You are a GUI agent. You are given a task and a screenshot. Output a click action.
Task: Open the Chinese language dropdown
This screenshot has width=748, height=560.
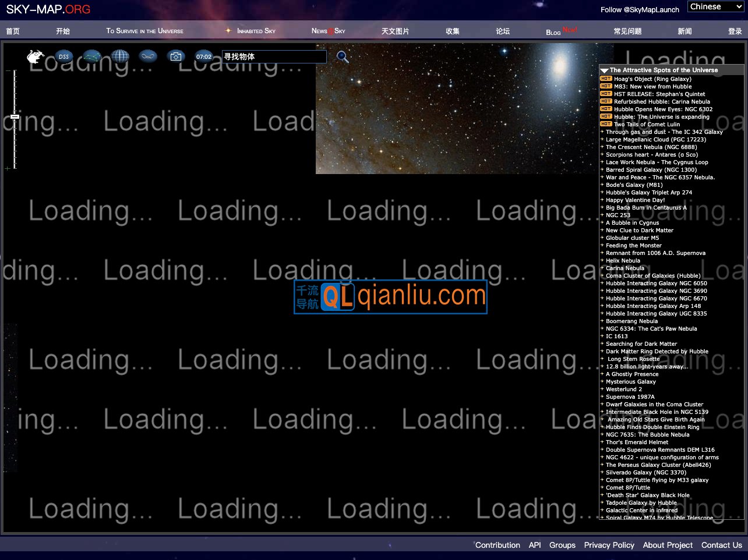(715, 6)
